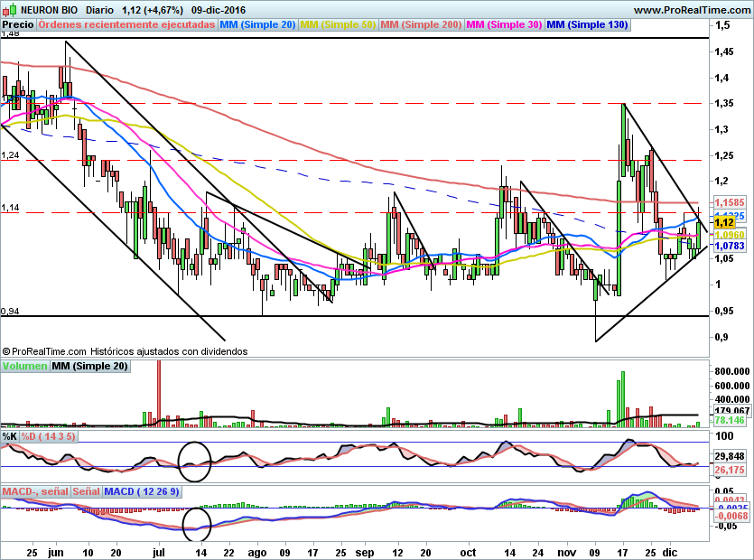Click the yellow 1,12 current price tag
754x560 pixels.
[x=725, y=222]
